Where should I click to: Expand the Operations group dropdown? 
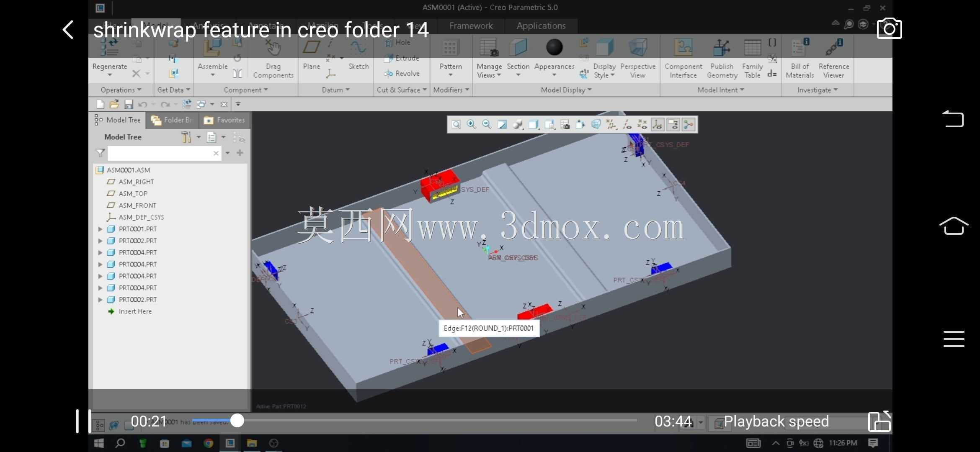coord(121,90)
